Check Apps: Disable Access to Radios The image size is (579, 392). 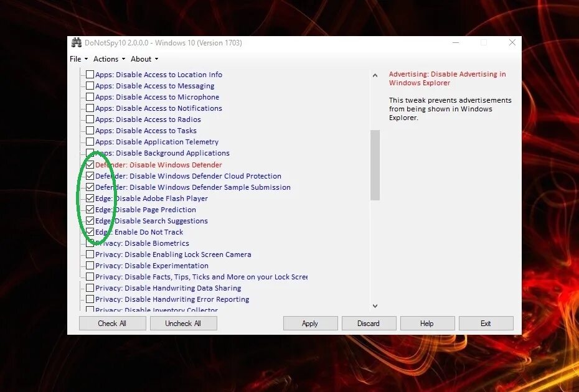(90, 119)
